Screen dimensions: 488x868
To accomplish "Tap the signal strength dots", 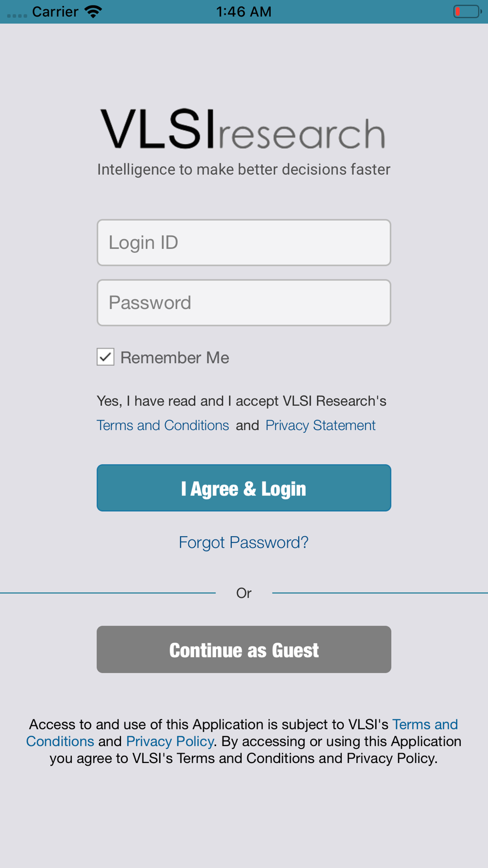I will click(x=17, y=16).
